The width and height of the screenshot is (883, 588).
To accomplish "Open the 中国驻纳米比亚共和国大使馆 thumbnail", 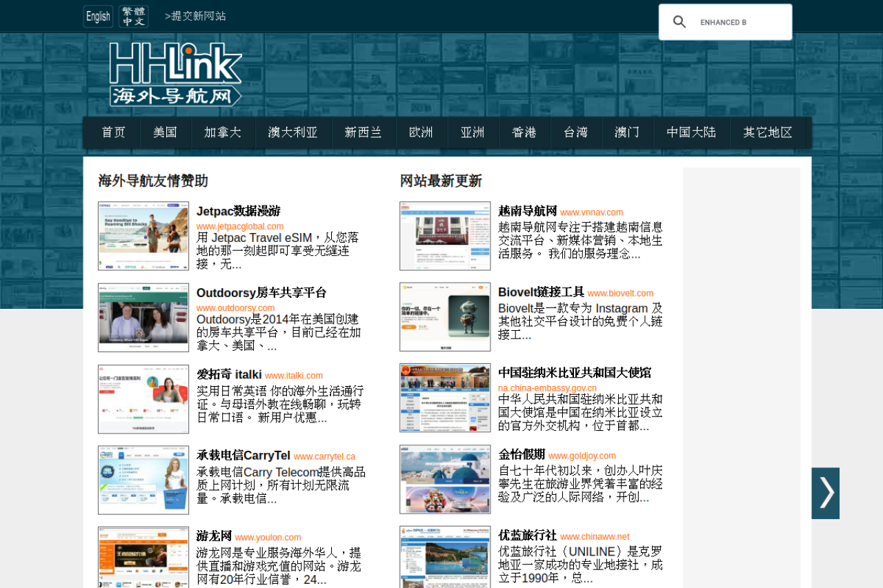I will (445, 398).
